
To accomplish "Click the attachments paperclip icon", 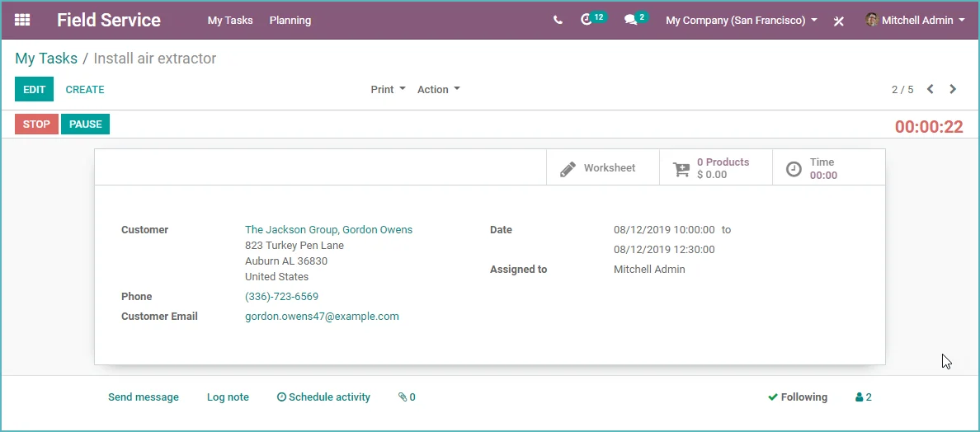I will point(403,397).
